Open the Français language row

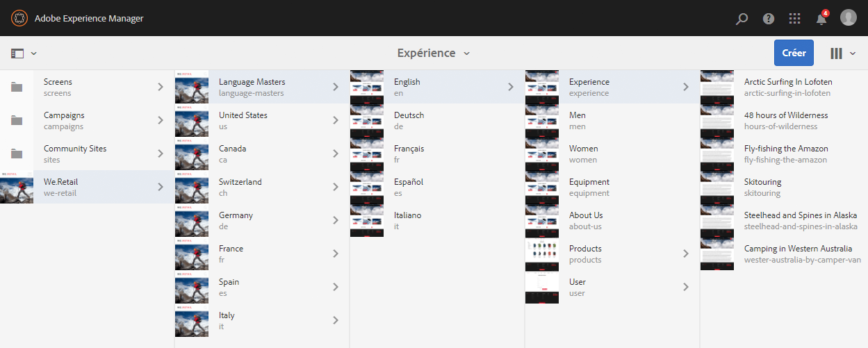[x=437, y=154]
